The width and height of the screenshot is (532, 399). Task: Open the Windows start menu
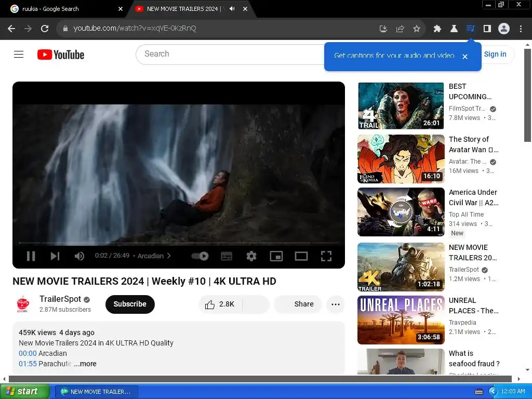[x=25, y=391]
